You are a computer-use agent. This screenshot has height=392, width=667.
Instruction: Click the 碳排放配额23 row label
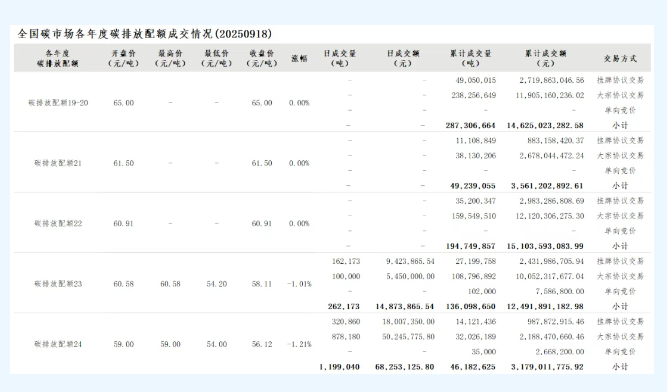pyautogui.click(x=58, y=284)
